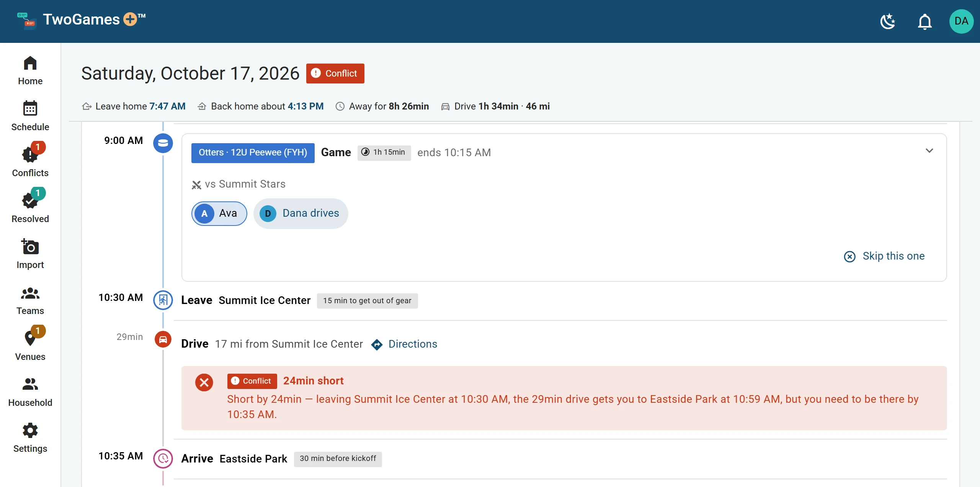Click the 1h 15min duration chip

pos(384,153)
